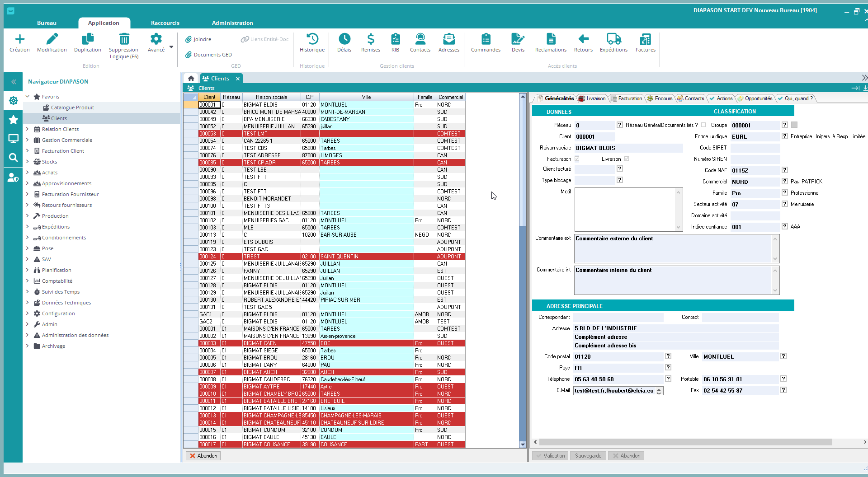The width and height of the screenshot is (868, 477).
Task: Click the Abandon button below client list
Action: tap(203, 456)
